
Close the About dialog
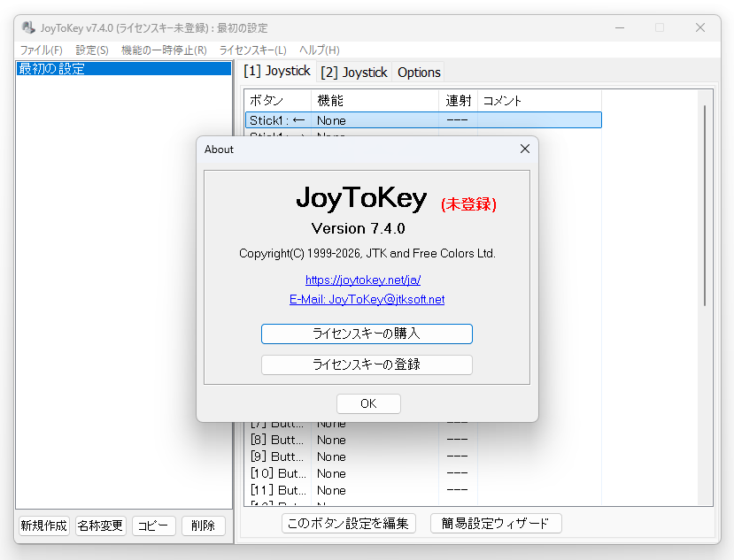click(525, 149)
